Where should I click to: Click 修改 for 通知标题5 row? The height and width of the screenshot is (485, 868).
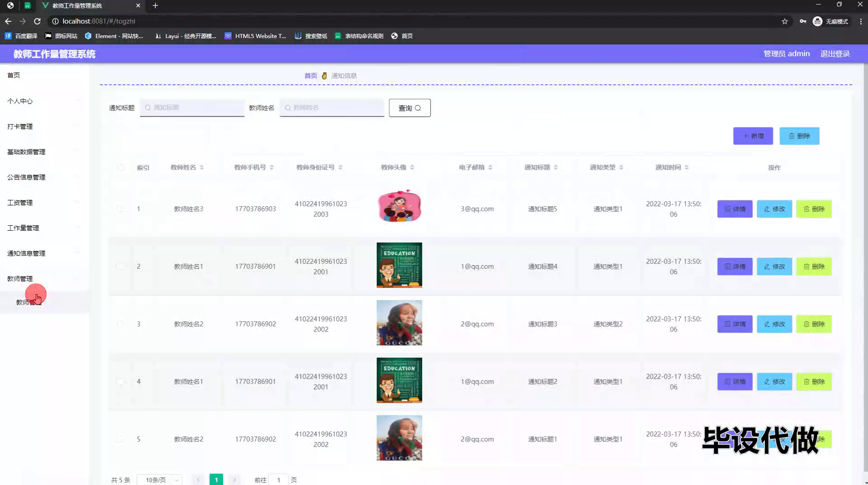[774, 209]
